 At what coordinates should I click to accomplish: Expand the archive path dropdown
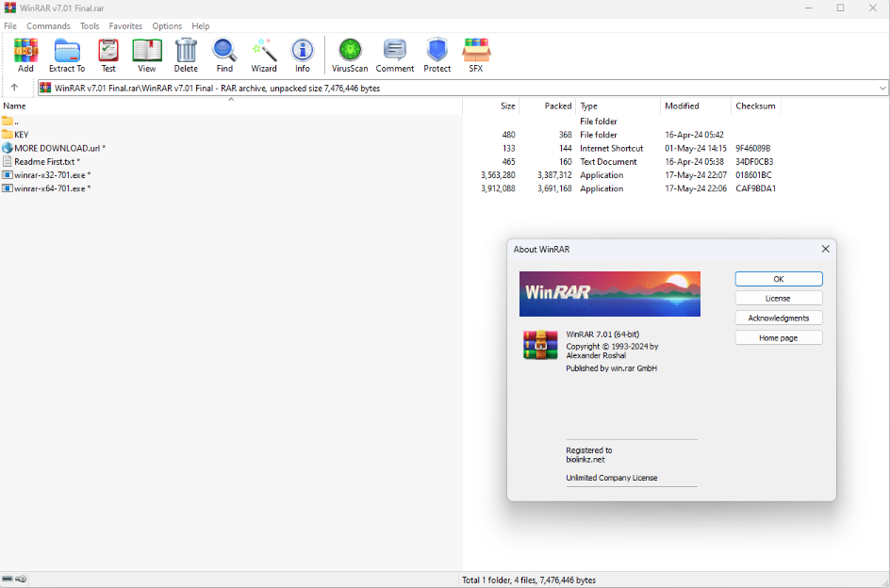882,88
